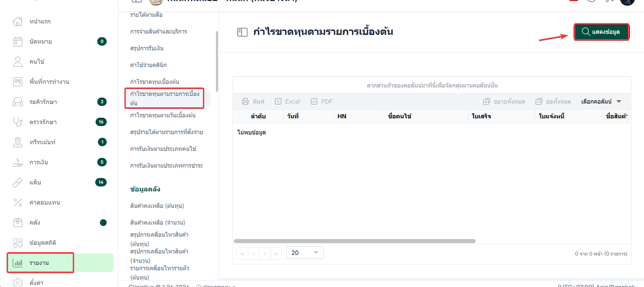Click report page title book icon

click(242, 32)
